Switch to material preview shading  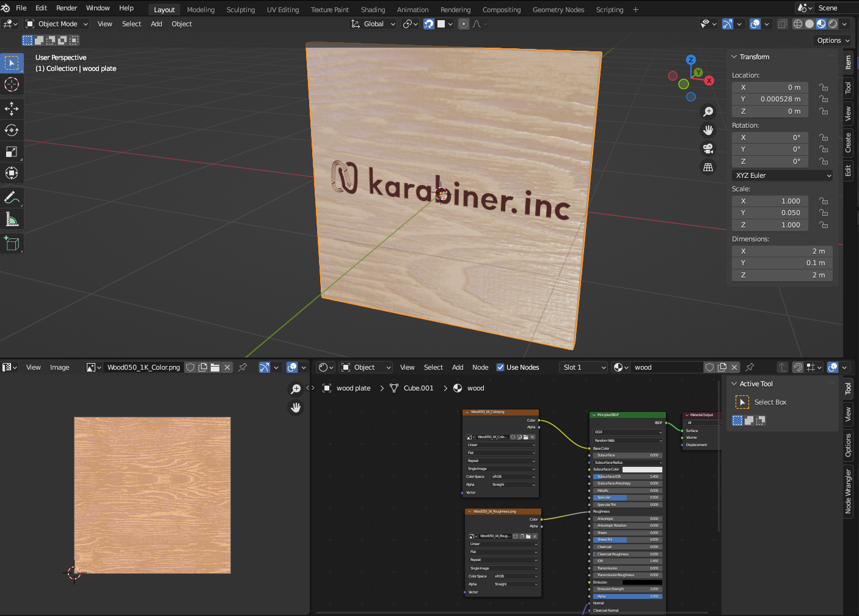(x=821, y=24)
